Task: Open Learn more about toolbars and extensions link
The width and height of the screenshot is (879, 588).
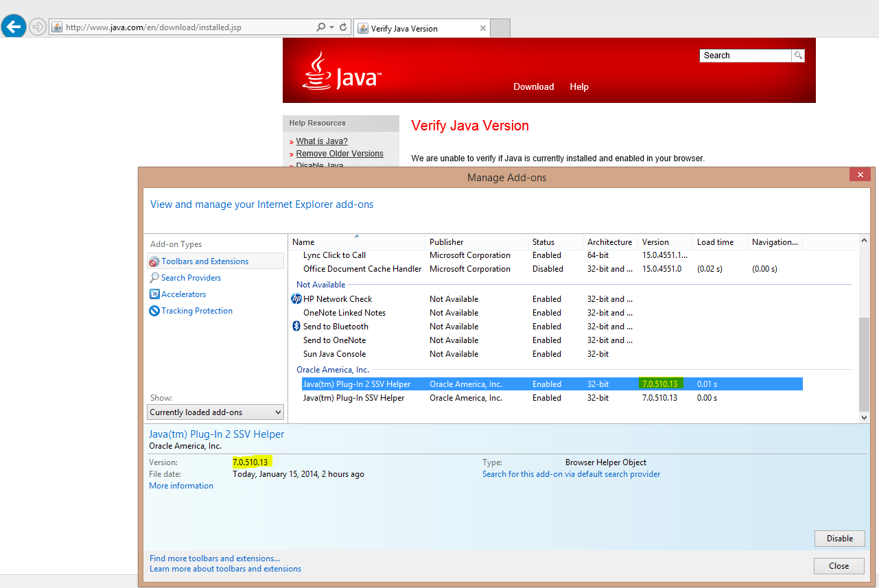Action: [x=226, y=569]
